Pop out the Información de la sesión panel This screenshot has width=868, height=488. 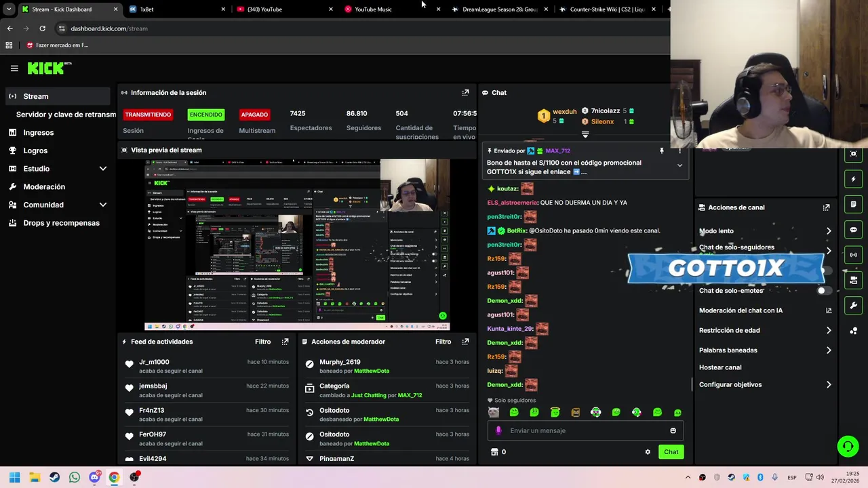pyautogui.click(x=465, y=93)
